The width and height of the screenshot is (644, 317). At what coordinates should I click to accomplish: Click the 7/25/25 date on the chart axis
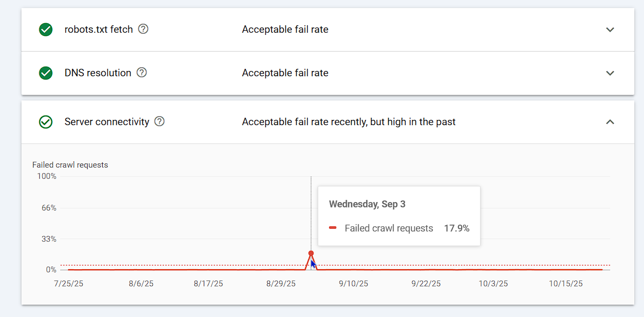(68, 284)
